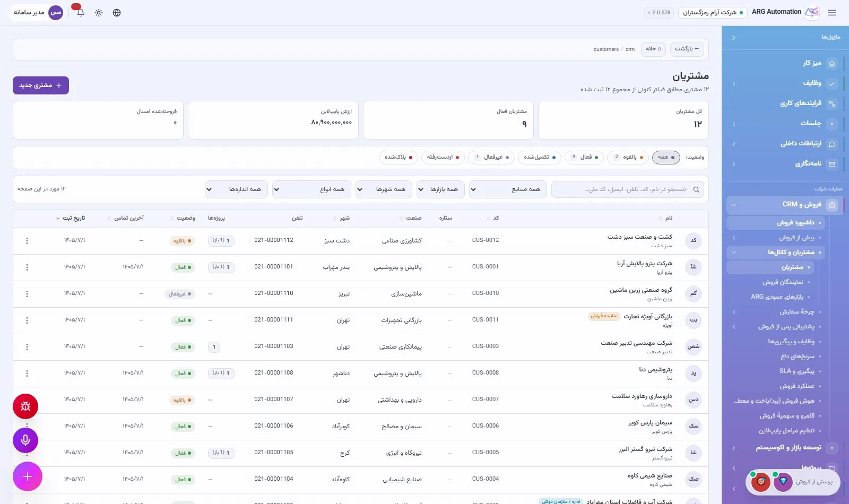849x504 pixels.
Task: Click the نامه‌نگاری mail icon
Action: [832, 164]
